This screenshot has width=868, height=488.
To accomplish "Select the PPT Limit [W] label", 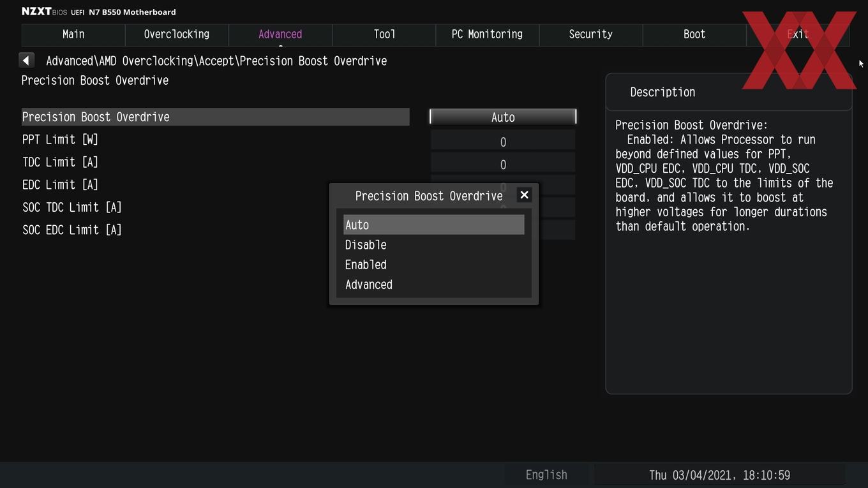I will (x=61, y=140).
